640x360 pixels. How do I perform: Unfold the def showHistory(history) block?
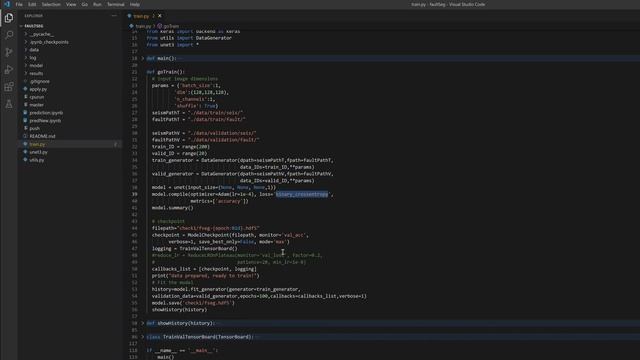[x=143, y=323]
